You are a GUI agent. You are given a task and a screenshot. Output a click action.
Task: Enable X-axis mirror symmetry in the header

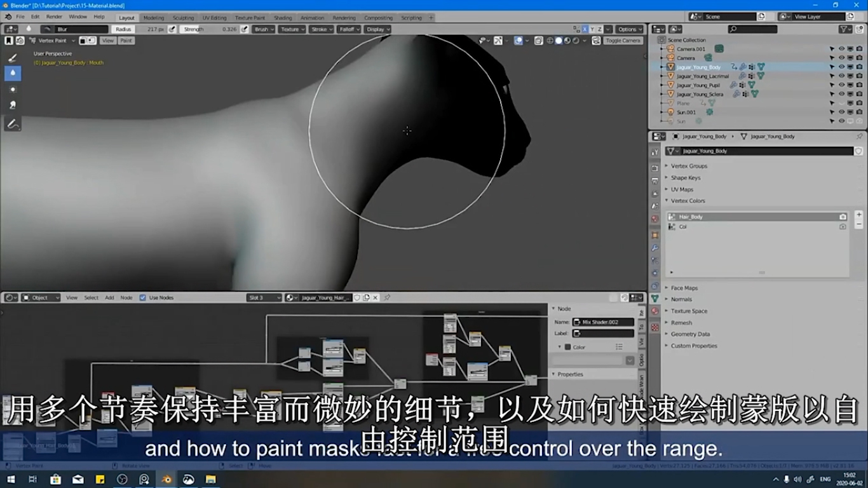point(583,29)
